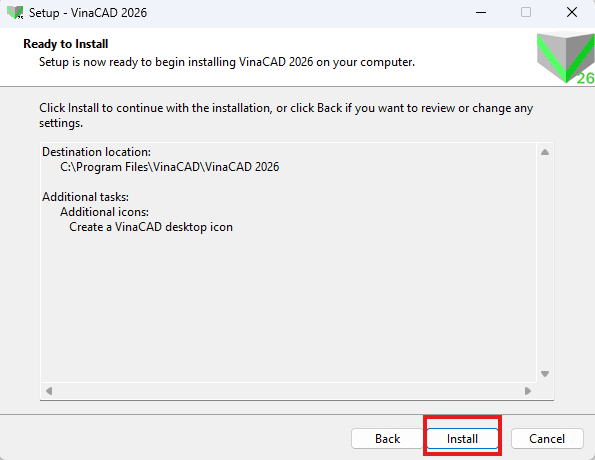Close the Setup window

coord(572,13)
